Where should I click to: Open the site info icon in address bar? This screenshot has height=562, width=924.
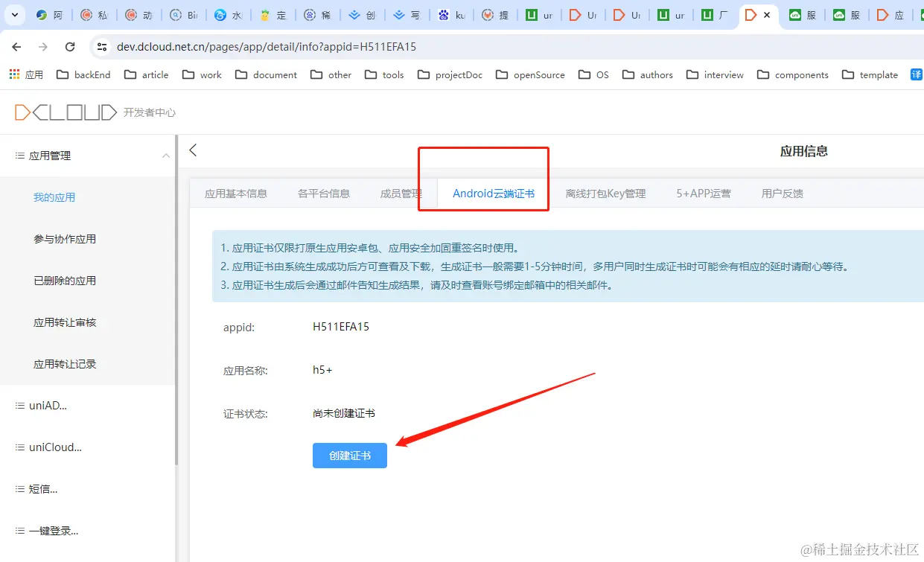(x=102, y=47)
